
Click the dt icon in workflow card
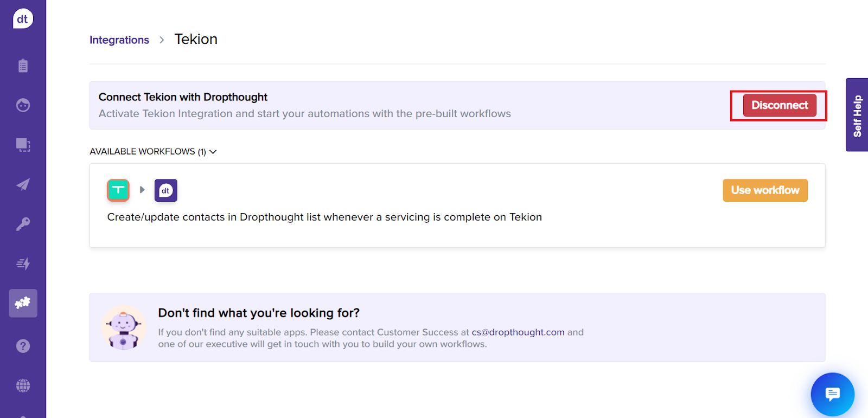click(166, 190)
